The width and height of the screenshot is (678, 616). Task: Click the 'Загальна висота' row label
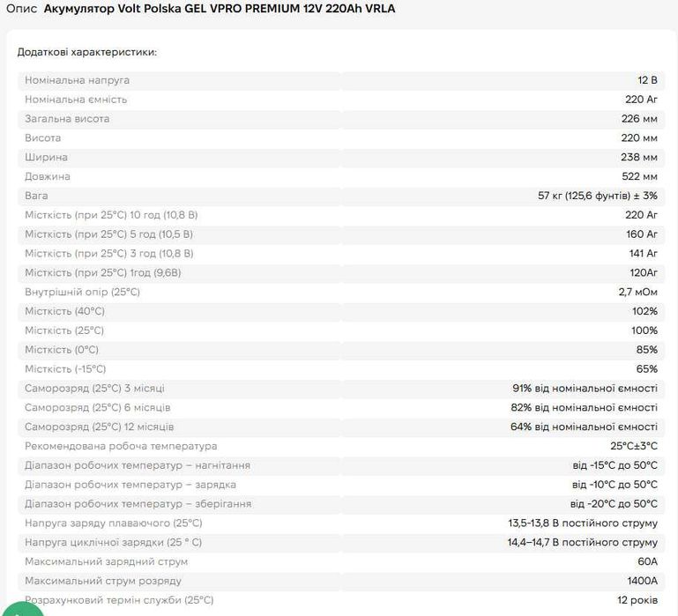point(67,119)
